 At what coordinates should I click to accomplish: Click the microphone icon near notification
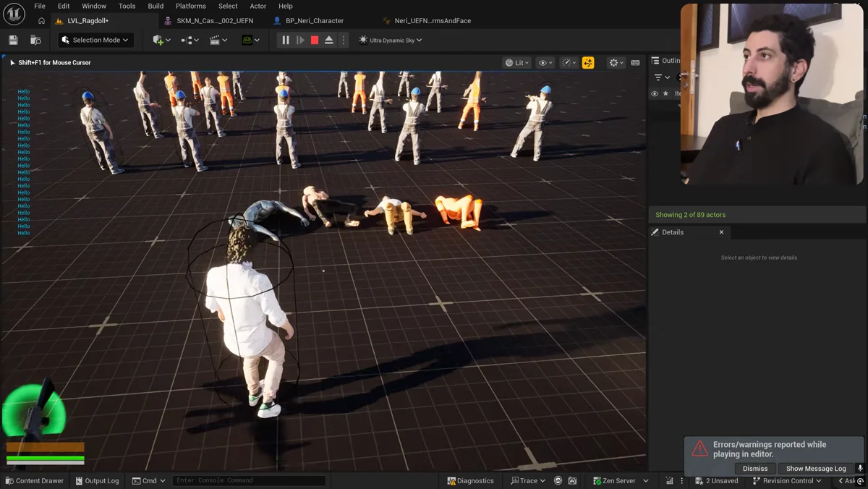[860, 468]
